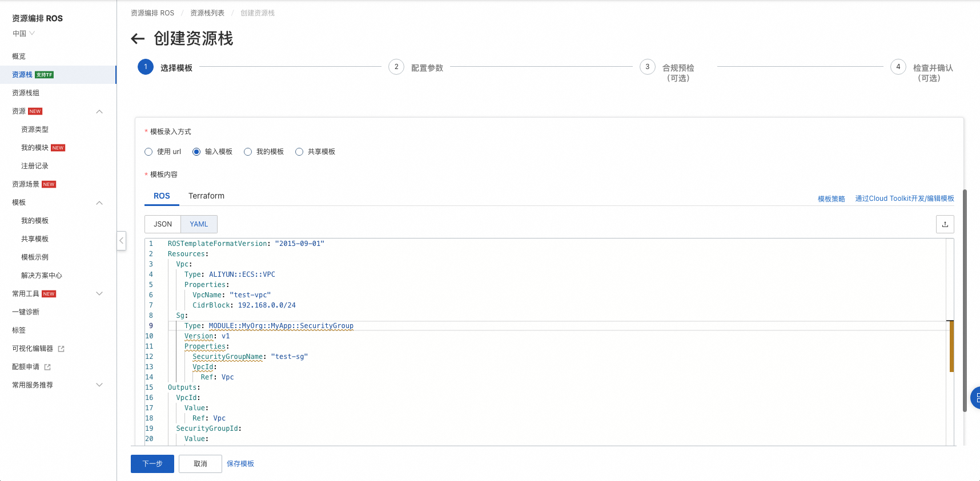Viewport: 980px width, 481px height.
Task: Click step 2 circle 配置参数
Action: (396, 67)
